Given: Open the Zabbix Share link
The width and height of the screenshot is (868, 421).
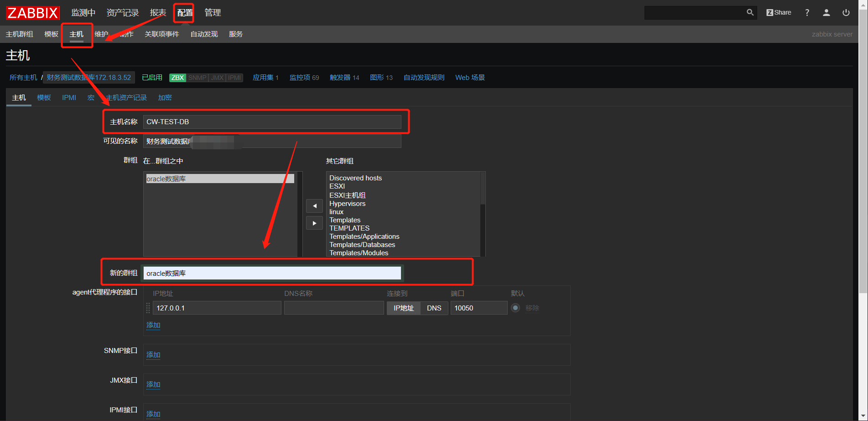Looking at the screenshot, I should coord(779,12).
